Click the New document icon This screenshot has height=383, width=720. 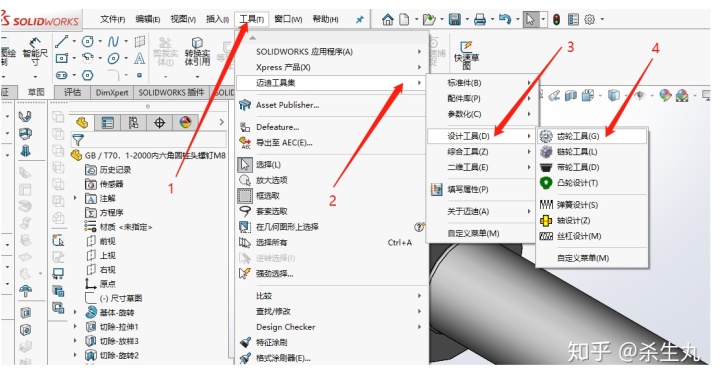[x=404, y=19]
